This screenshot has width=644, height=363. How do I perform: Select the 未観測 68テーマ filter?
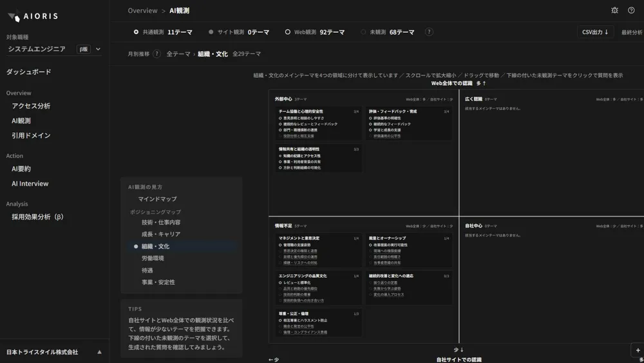pos(388,32)
